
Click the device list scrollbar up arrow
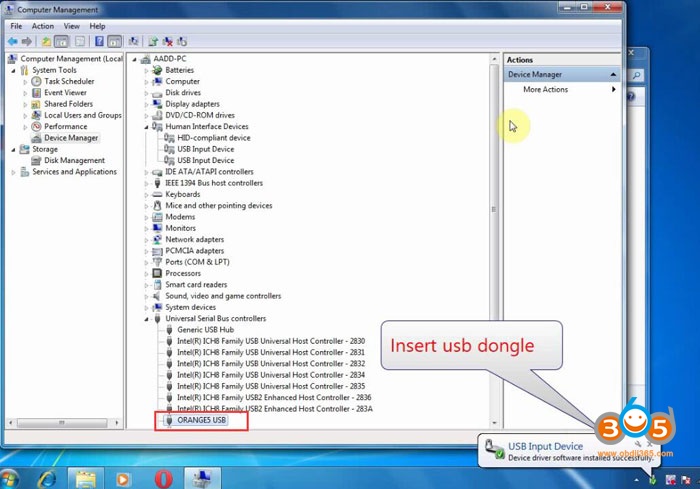point(494,59)
